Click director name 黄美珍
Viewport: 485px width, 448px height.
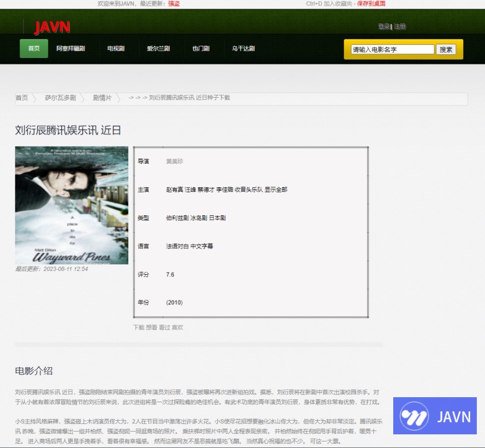click(174, 161)
